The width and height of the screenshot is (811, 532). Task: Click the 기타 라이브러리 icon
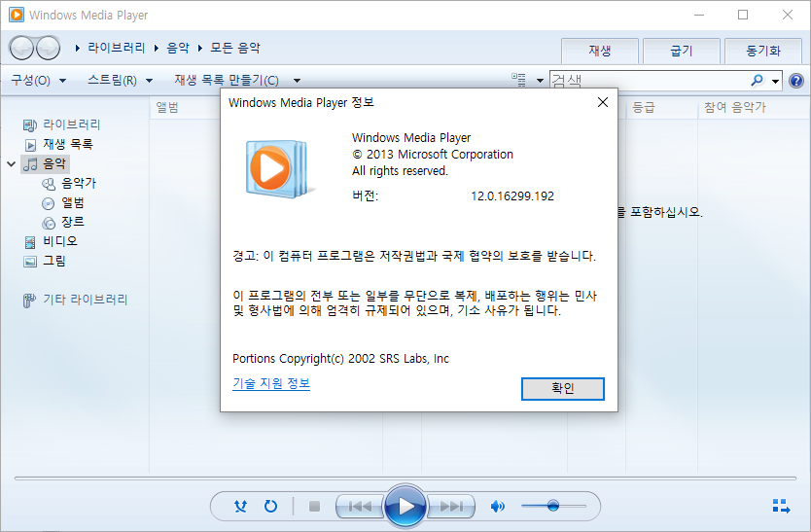click(29, 301)
